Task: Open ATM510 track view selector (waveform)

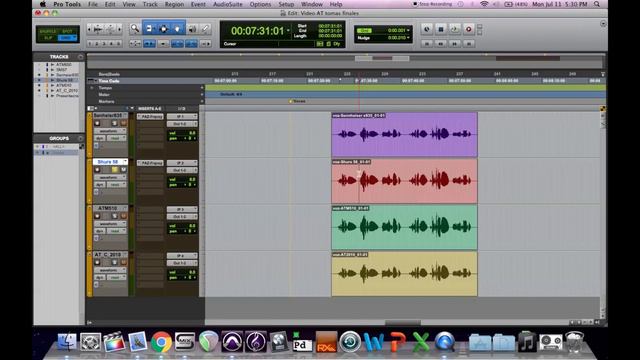Action: (x=110, y=224)
